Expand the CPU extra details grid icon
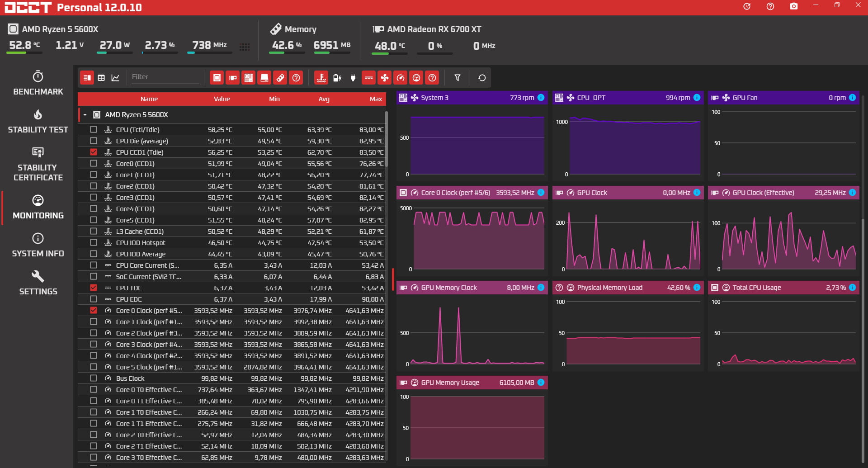 point(245,47)
